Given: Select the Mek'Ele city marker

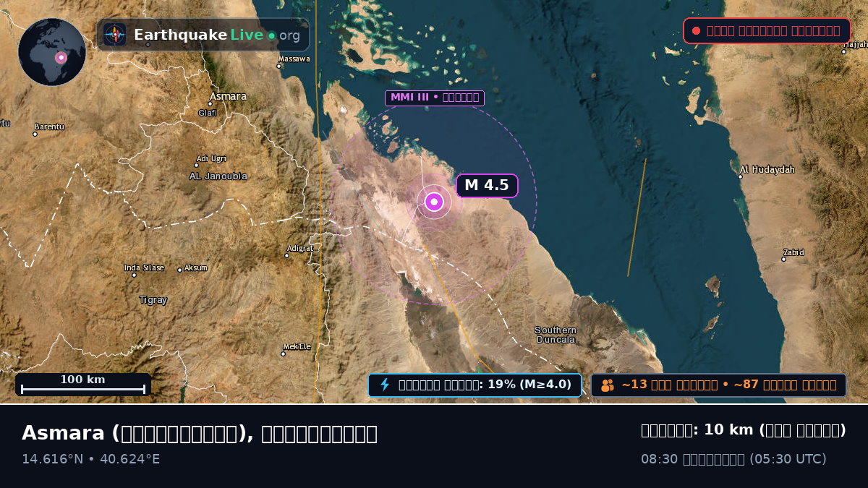Looking at the screenshot, I should click(283, 354).
